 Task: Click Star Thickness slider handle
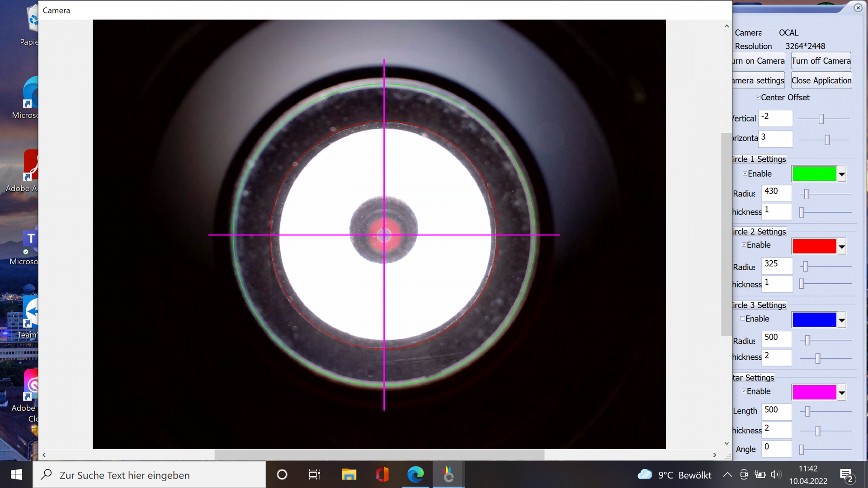(x=817, y=432)
